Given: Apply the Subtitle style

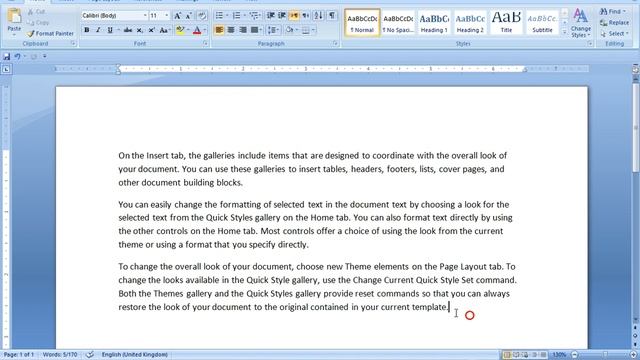Looking at the screenshot, I should click(x=542, y=23).
